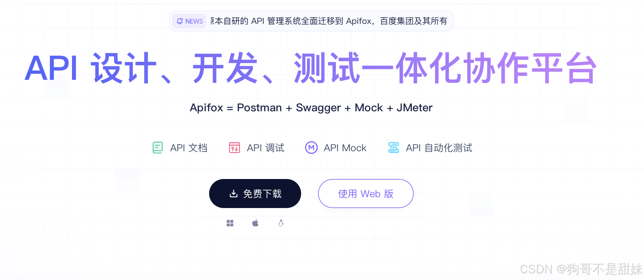The image size is (644, 280).
Task: Select the API 自动化测试 feature label
Action: 439,148
